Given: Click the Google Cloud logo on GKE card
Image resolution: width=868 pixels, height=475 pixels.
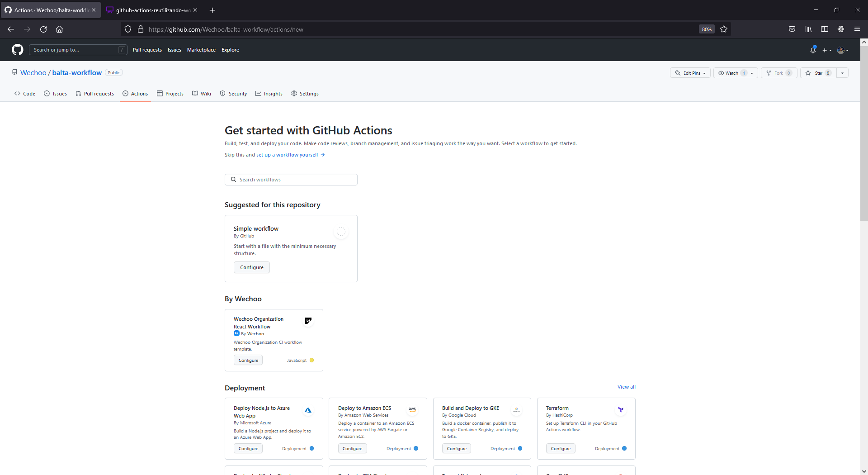Looking at the screenshot, I should 516,409.
